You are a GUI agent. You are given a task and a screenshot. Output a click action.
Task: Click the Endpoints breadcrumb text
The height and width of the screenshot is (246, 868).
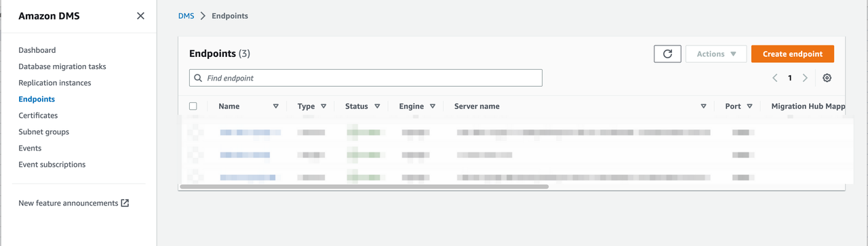tap(230, 16)
